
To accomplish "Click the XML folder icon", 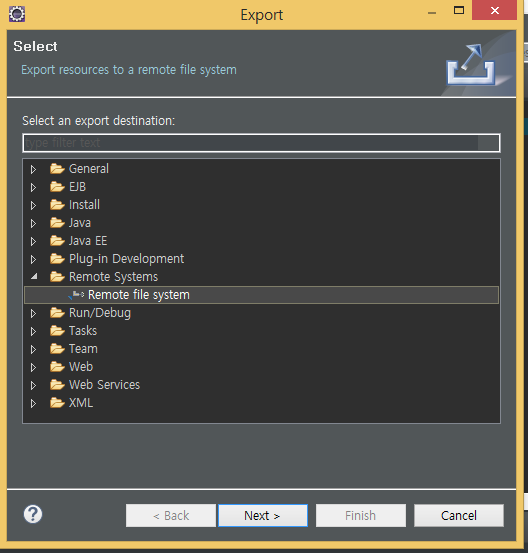I will 57,402.
